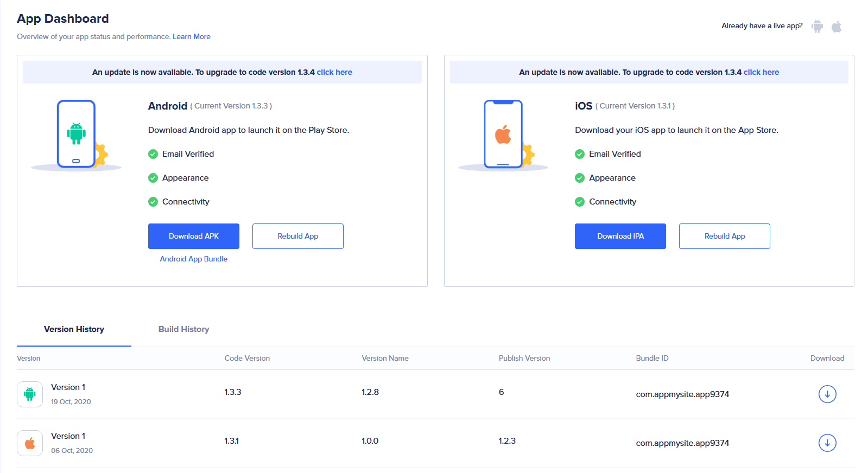The width and height of the screenshot is (868, 473).
Task: Click code version 1.3.3 cell
Action: (x=233, y=392)
